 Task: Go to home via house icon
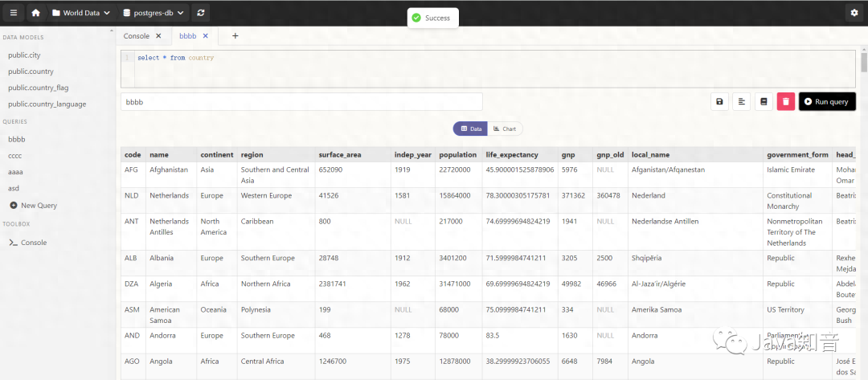pyautogui.click(x=35, y=13)
